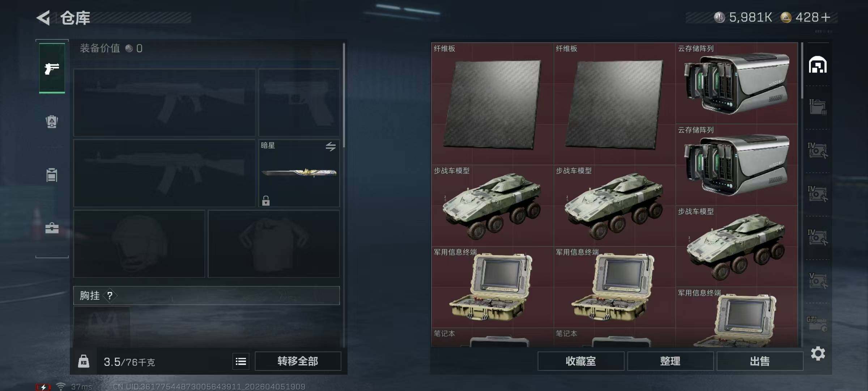Open the clipboard tab in the left sidebar
This screenshot has height=391, width=868.
pos(52,175)
